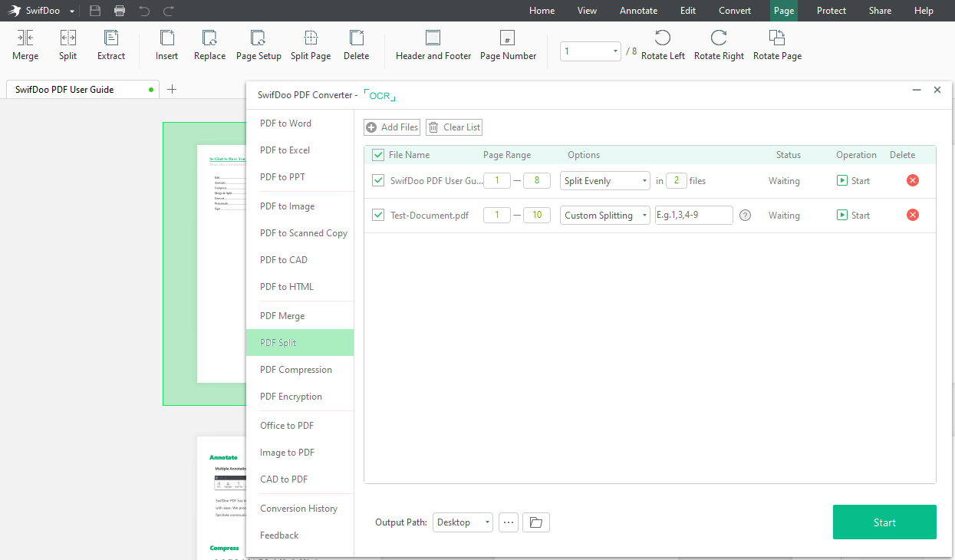The height and width of the screenshot is (560, 955).
Task: Choose PDF to Scanned Copy in sidebar
Action: [300, 233]
